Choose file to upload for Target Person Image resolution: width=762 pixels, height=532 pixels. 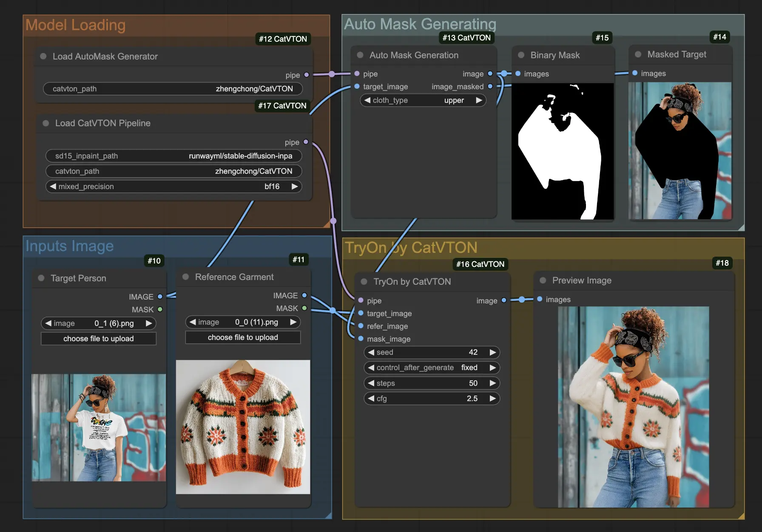click(x=99, y=339)
